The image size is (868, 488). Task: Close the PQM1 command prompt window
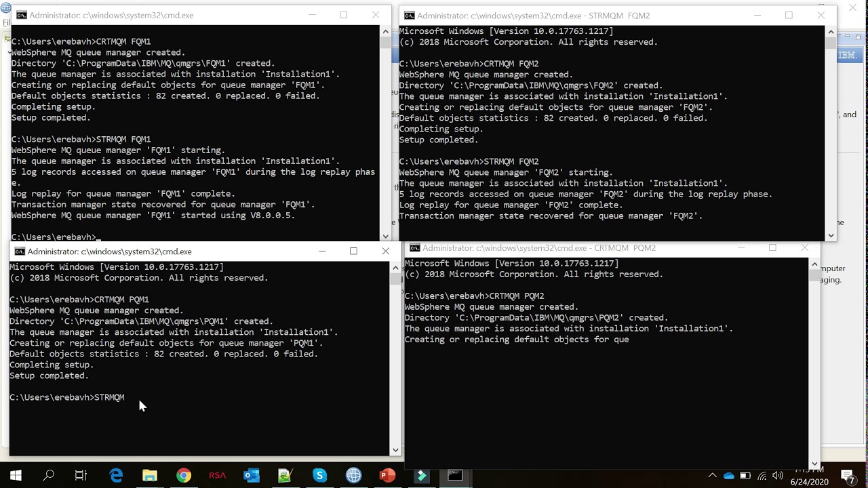[385, 251]
